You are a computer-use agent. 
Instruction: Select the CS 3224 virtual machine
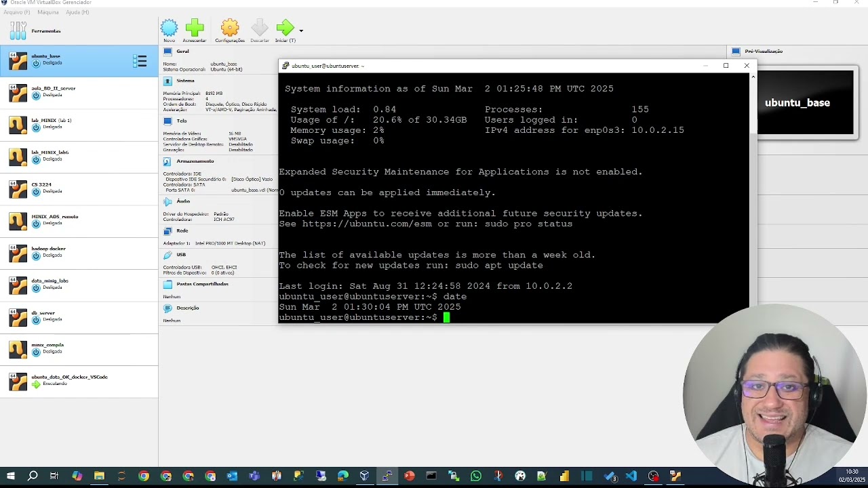(x=79, y=189)
